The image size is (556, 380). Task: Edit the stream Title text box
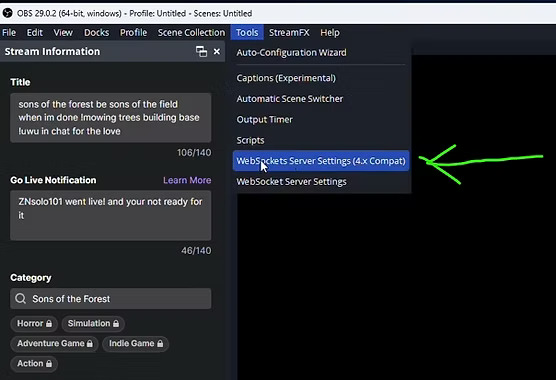111,118
